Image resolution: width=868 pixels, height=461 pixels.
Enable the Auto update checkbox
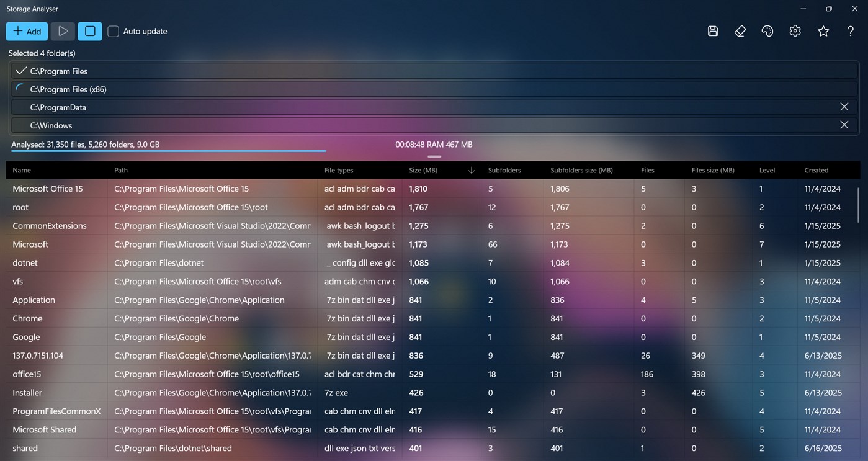coord(113,31)
